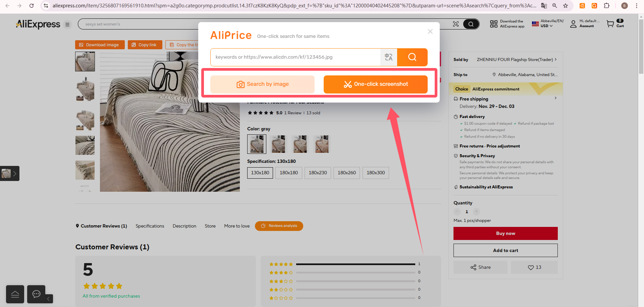Click One-click screenshot button
The height and width of the screenshot is (307, 644).
pos(376,84)
